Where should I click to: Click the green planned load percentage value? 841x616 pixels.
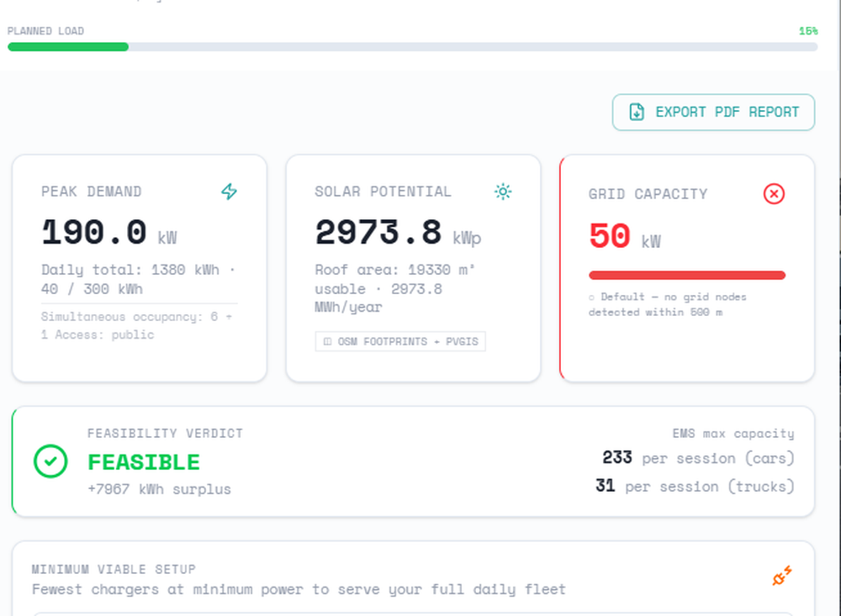click(808, 31)
